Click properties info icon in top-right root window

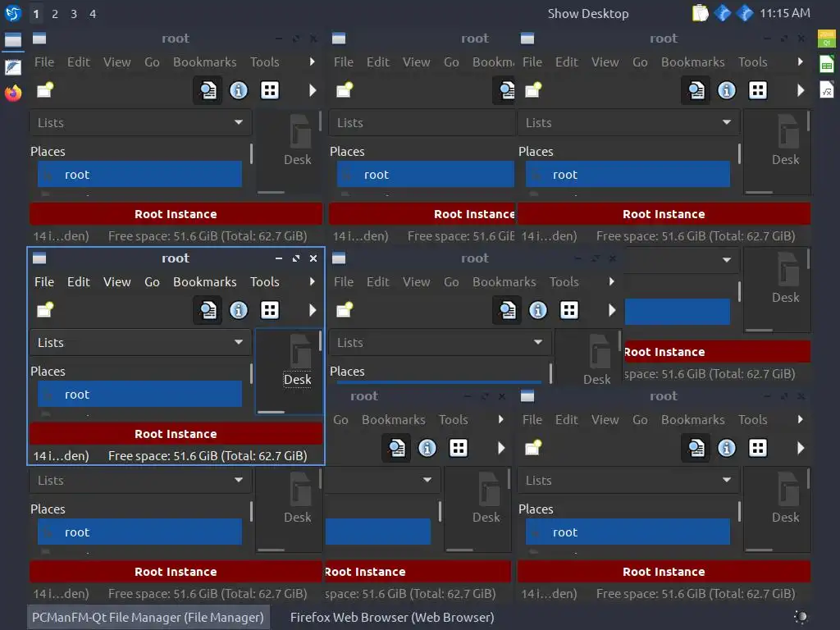pyautogui.click(x=727, y=90)
